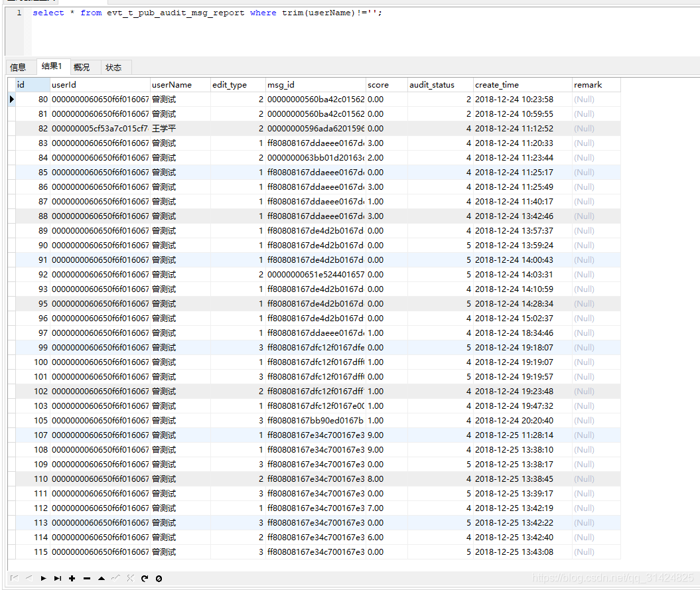Open the 概况 tab

coord(82,68)
